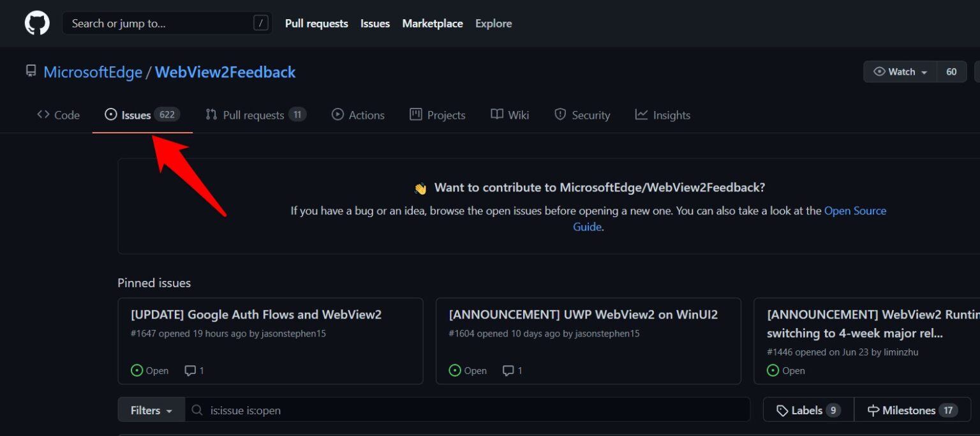Open Explore in top navigation
The width and height of the screenshot is (980, 436).
(493, 24)
